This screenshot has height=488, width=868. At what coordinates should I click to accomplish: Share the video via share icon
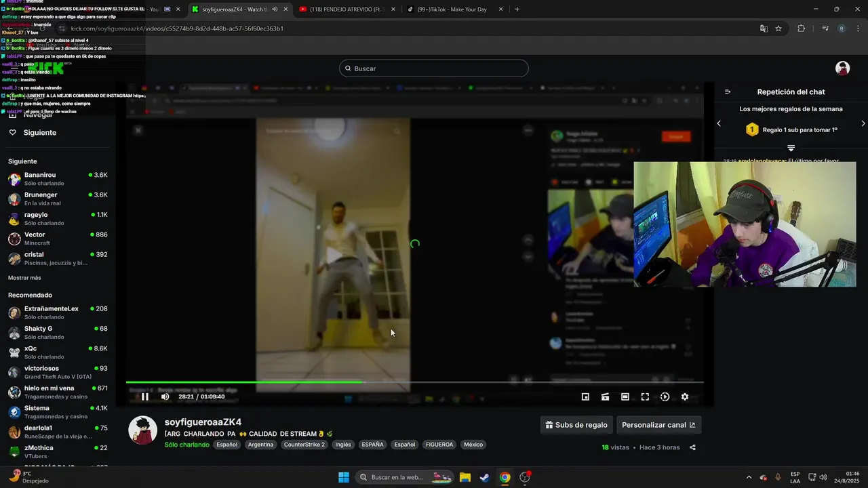[x=692, y=447]
